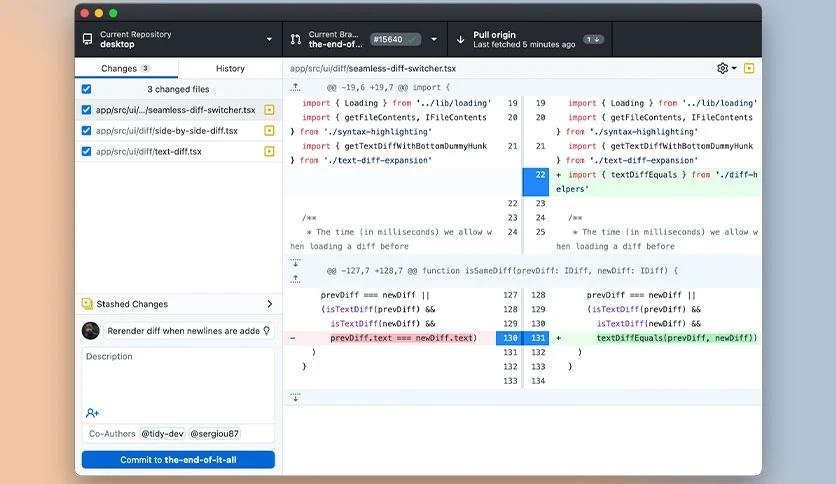Open the Current Repository dropdown
Screen dimensions: 836x484
pyautogui.click(x=178, y=40)
